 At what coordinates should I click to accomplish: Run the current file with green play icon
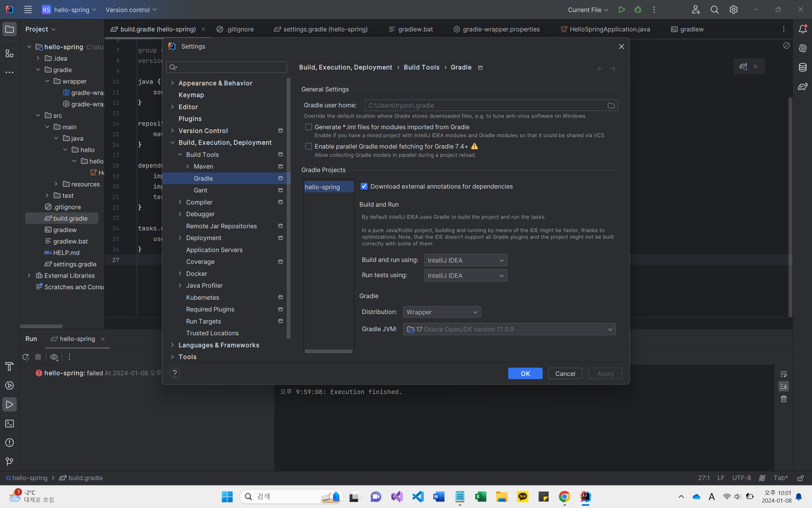click(x=622, y=10)
